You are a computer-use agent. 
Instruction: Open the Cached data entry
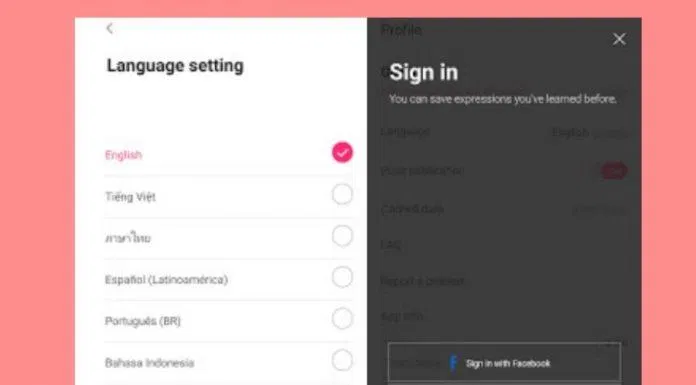click(504, 209)
